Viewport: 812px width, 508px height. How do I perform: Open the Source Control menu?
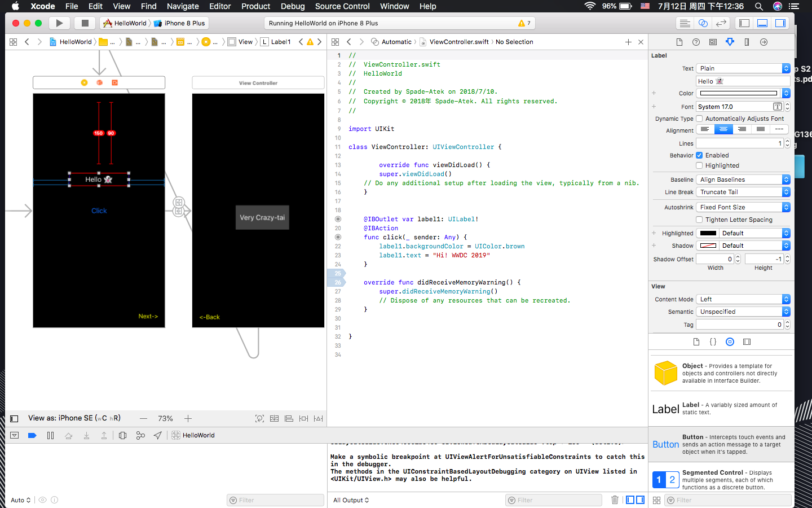pyautogui.click(x=342, y=6)
